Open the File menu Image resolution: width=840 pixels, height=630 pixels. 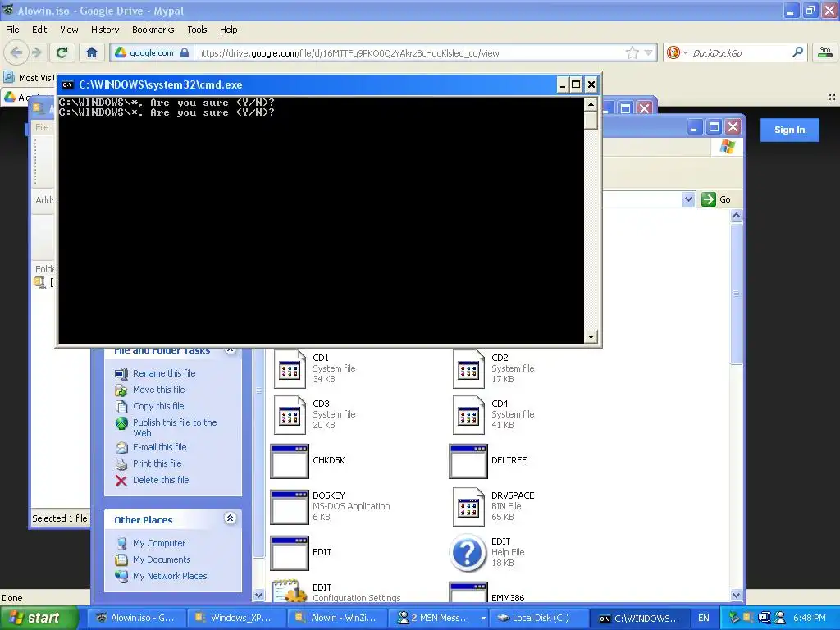pos(12,30)
